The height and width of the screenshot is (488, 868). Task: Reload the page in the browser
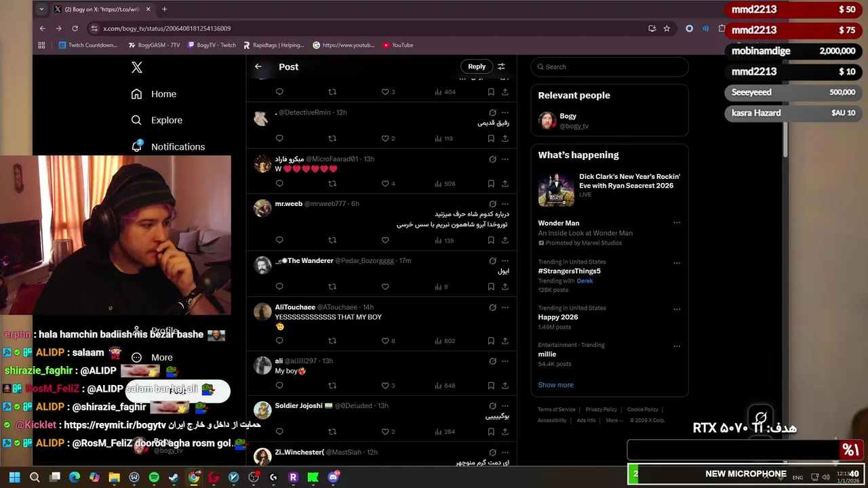[75, 28]
